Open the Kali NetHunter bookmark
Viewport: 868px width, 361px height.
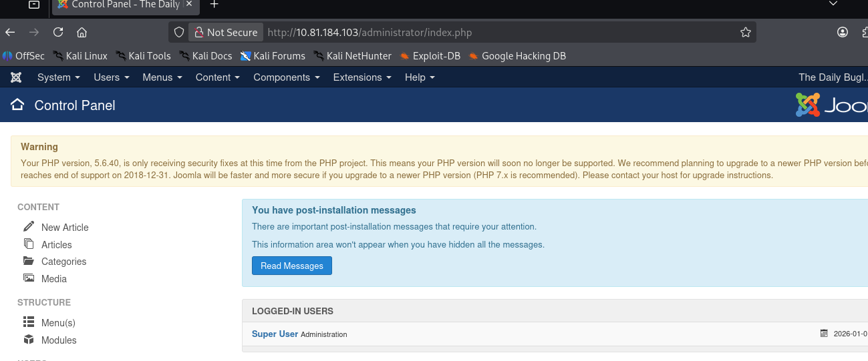point(352,56)
